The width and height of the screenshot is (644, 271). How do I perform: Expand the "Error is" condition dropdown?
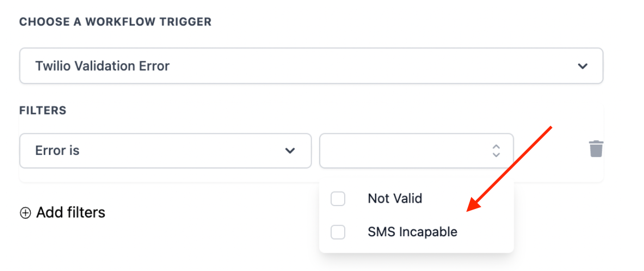pyautogui.click(x=165, y=151)
